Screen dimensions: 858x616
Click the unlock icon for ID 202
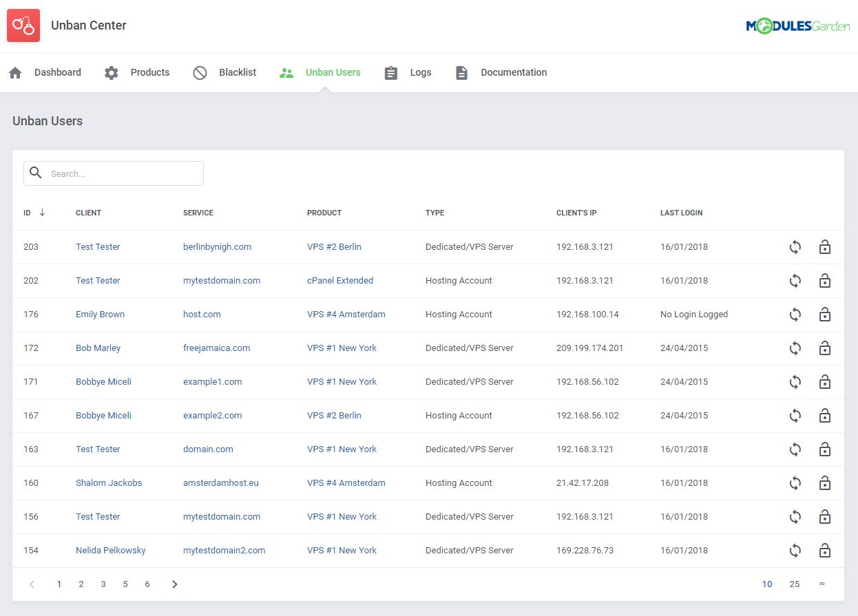click(x=824, y=281)
